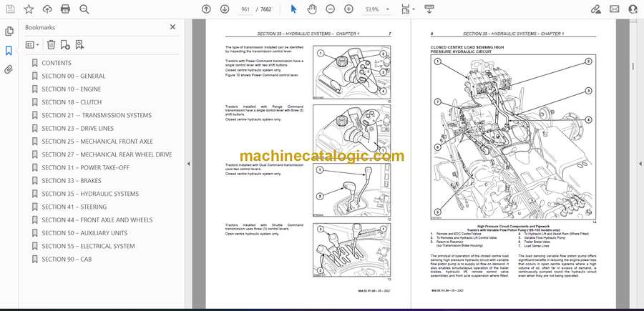This screenshot has width=644, height=311.
Task: Go to SECTION 33 – BRAKES bookmark
Action: coord(72,181)
